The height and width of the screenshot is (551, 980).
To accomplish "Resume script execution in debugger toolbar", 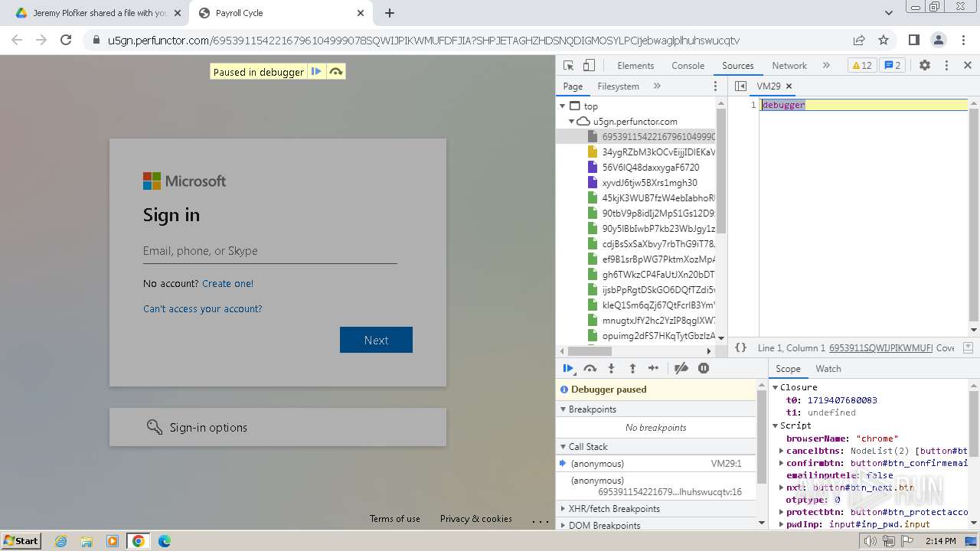I will [x=568, y=368].
